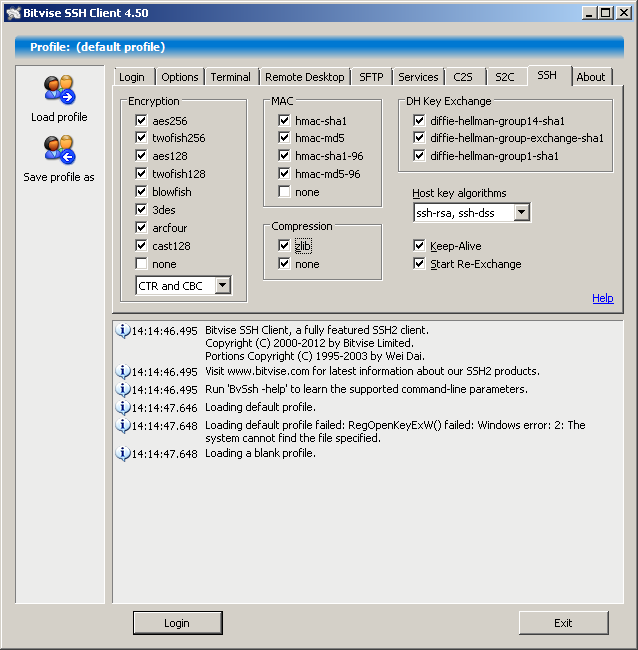The image size is (638, 650).
Task: Click info icon beside 'Loading a blank profile.' entry
Action: click(x=123, y=454)
